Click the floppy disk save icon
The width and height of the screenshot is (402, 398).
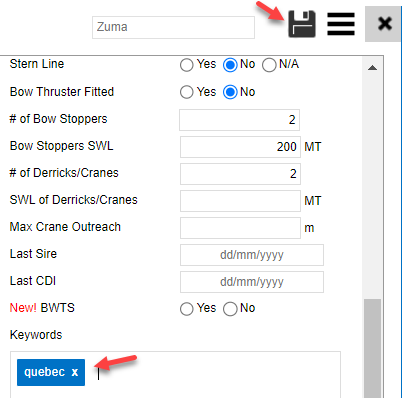[302, 24]
